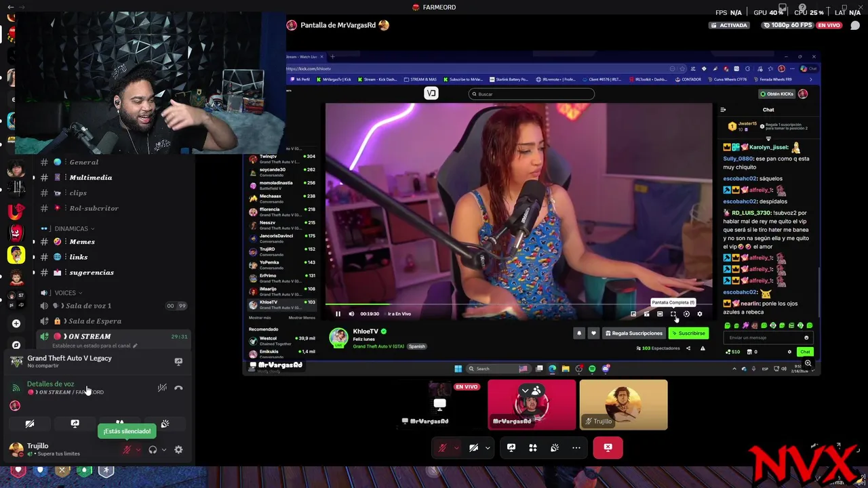This screenshot has height=488, width=868.
Task: Open the sugerencias channel
Action: (x=112, y=272)
